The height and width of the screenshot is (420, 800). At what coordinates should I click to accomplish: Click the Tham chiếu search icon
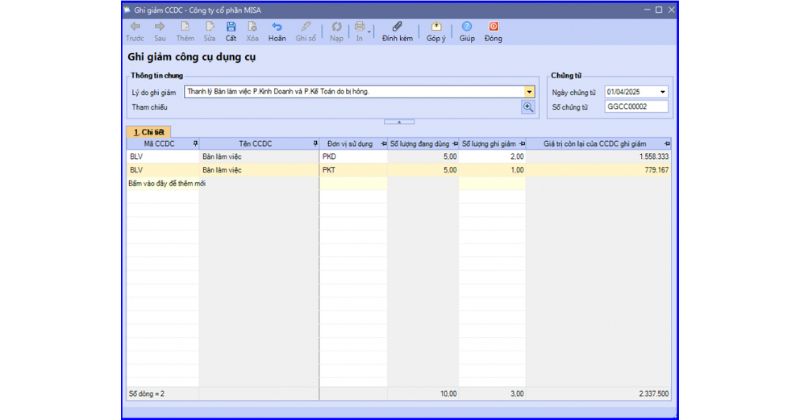(528, 106)
